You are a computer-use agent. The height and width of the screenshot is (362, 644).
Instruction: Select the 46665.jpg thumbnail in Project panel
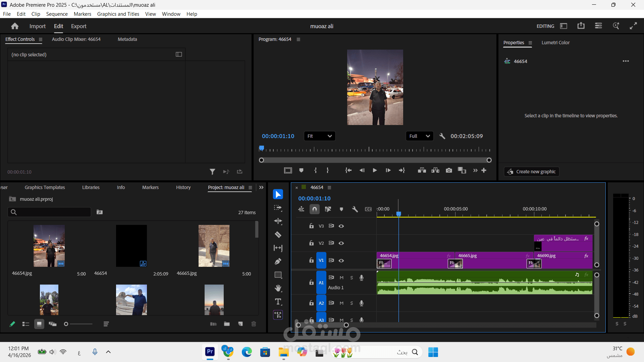tap(214, 246)
